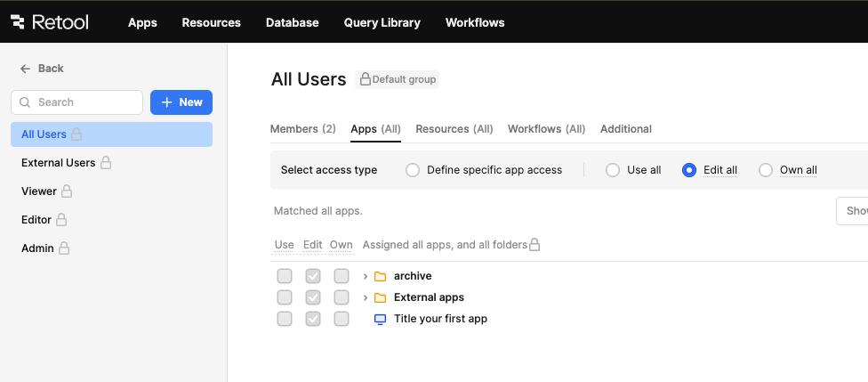This screenshot has width=868, height=382.
Task: Click the lock icon in Default group badge
Action: coord(366,79)
